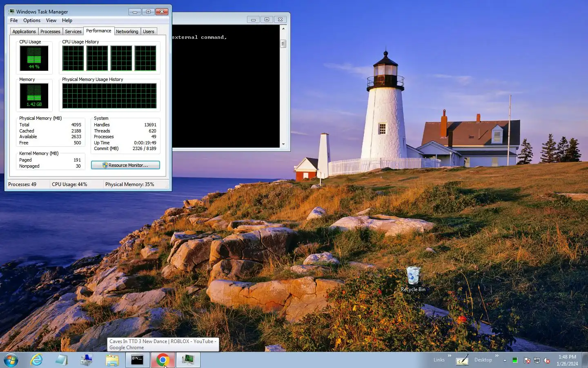Click the Links toolbar label
Viewport: 588px width, 368px height.
439,360
